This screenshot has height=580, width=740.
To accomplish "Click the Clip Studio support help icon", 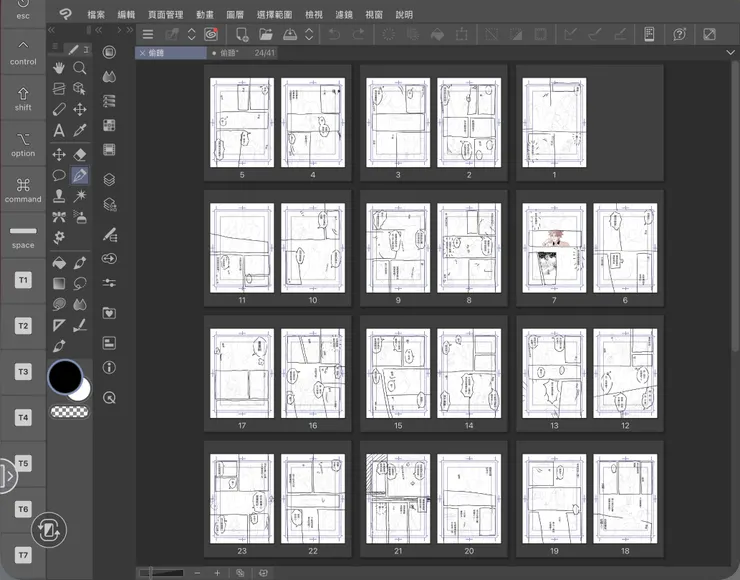I will point(679,34).
